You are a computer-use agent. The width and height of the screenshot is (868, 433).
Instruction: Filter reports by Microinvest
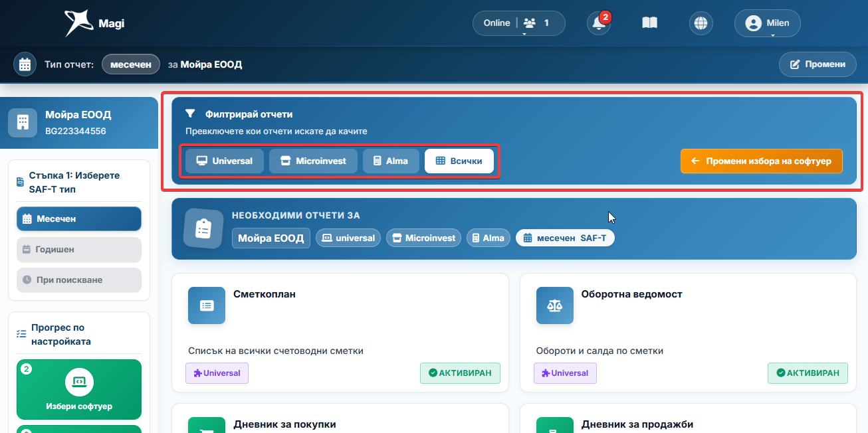click(313, 161)
